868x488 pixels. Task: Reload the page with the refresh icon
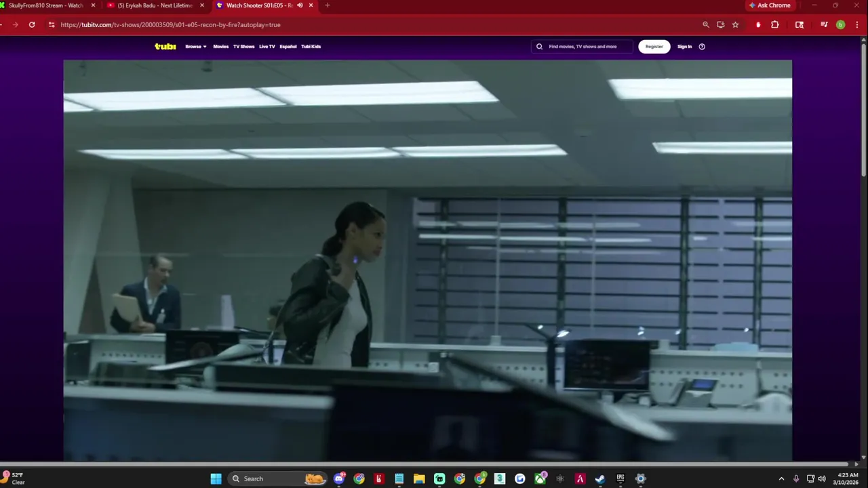point(32,24)
